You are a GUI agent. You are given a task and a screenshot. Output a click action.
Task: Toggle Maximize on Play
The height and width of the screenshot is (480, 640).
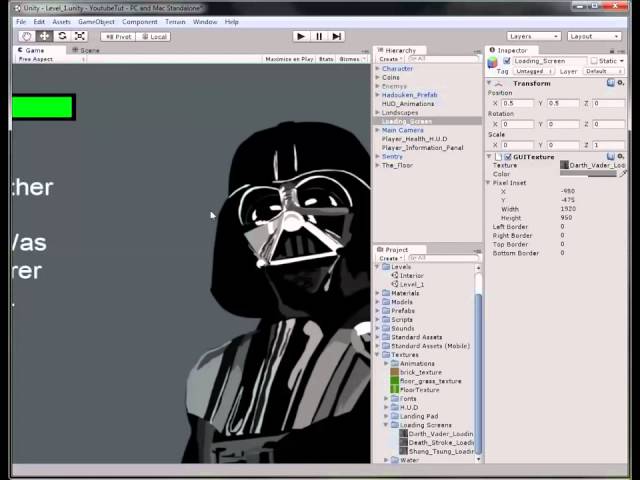(x=289, y=59)
